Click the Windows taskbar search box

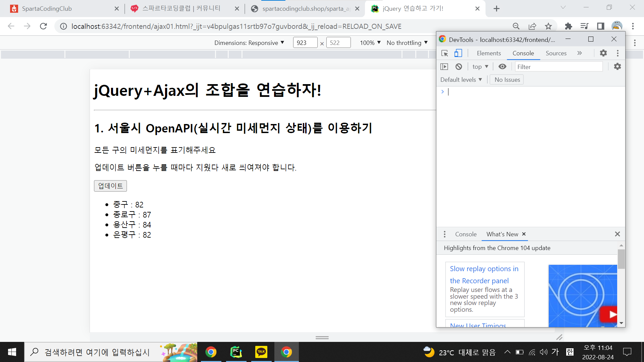[x=111, y=352]
